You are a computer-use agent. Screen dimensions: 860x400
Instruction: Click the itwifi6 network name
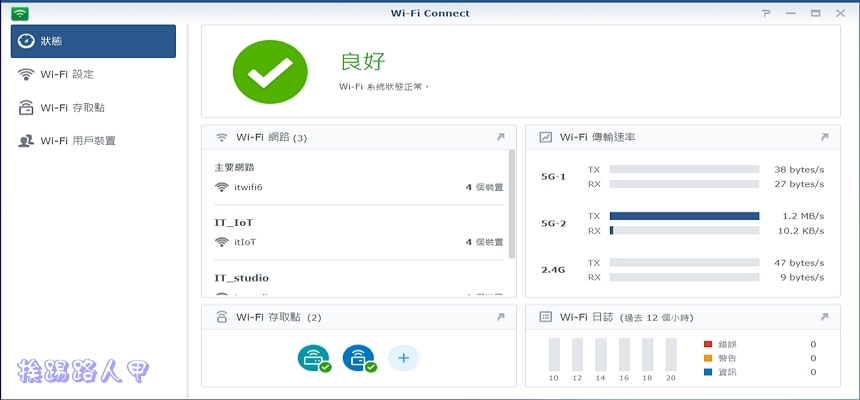[248, 187]
